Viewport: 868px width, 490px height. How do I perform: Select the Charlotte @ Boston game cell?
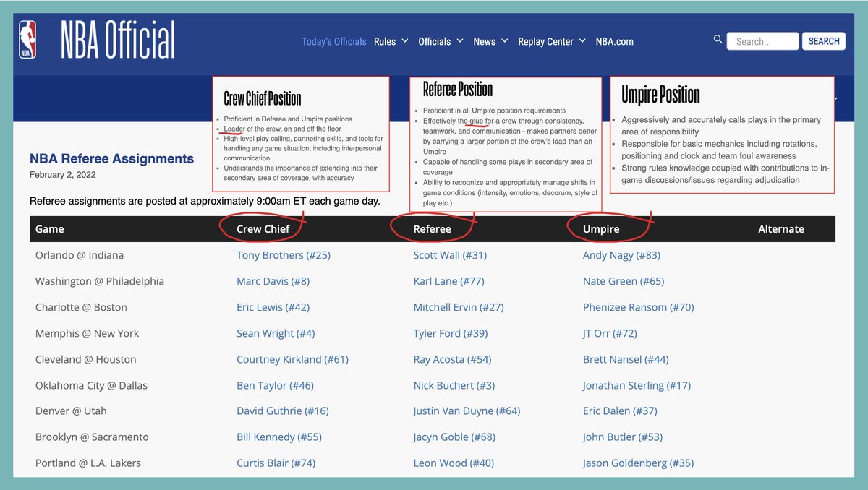click(81, 307)
